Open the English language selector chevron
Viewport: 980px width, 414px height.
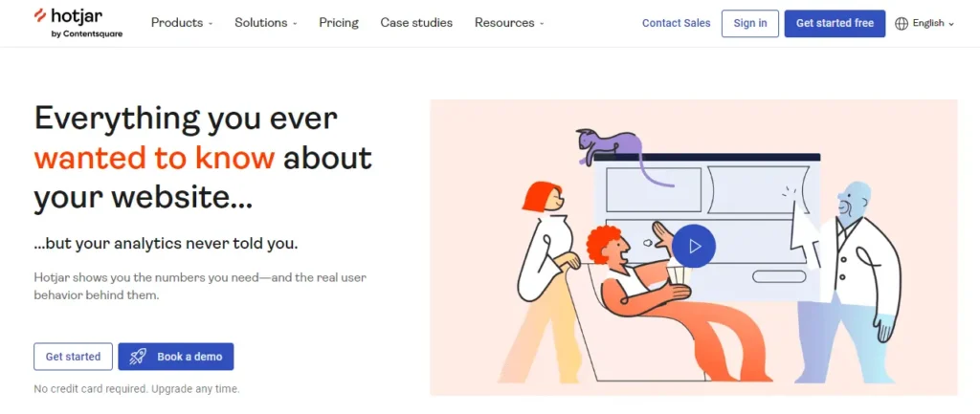(951, 24)
